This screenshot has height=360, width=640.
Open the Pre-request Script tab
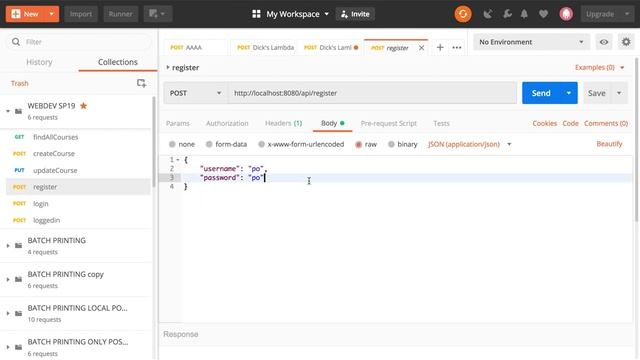(389, 123)
